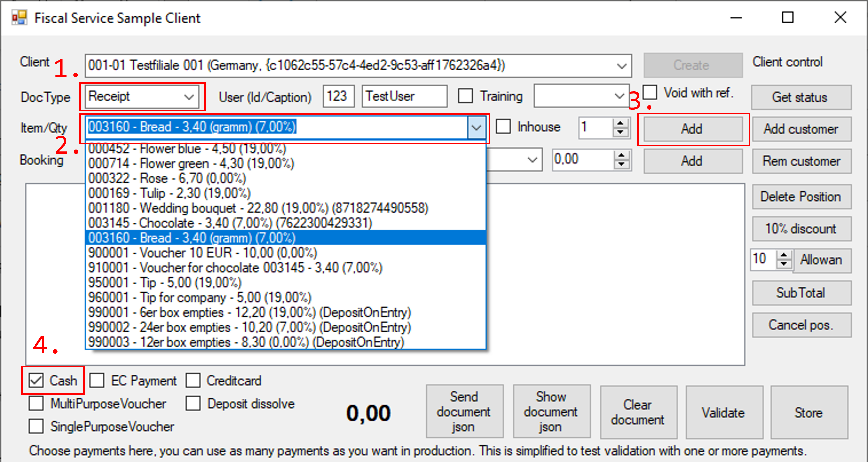
Task: Click Send document json button
Action: (x=464, y=411)
